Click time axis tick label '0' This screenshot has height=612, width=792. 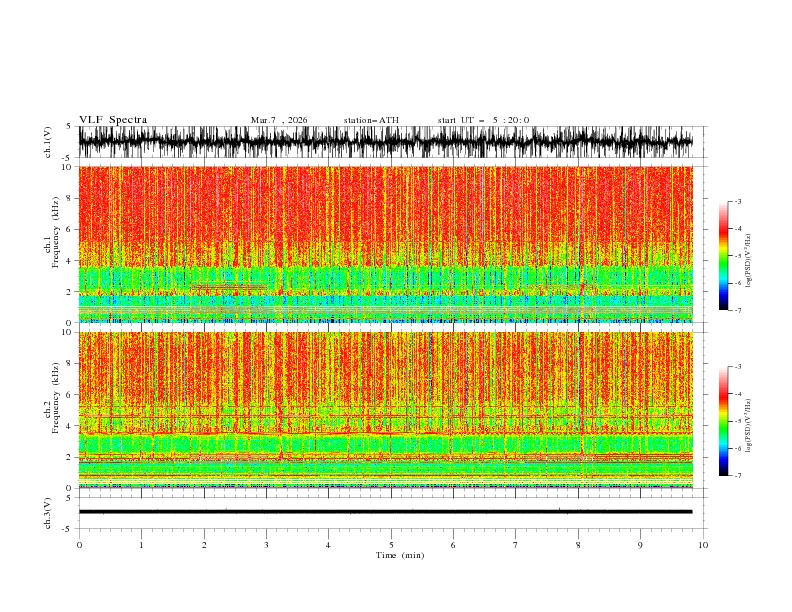pos(79,545)
